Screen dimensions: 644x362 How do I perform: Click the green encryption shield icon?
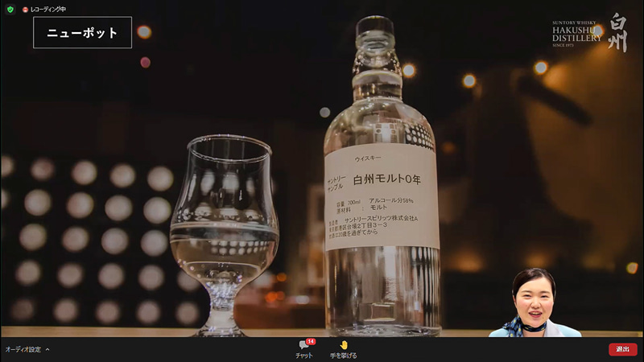click(10, 9)
